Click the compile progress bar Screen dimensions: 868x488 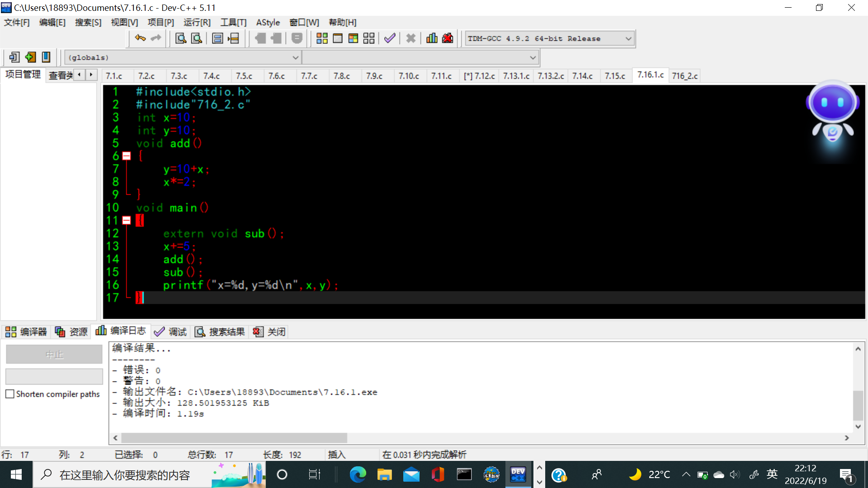(54, 376)
